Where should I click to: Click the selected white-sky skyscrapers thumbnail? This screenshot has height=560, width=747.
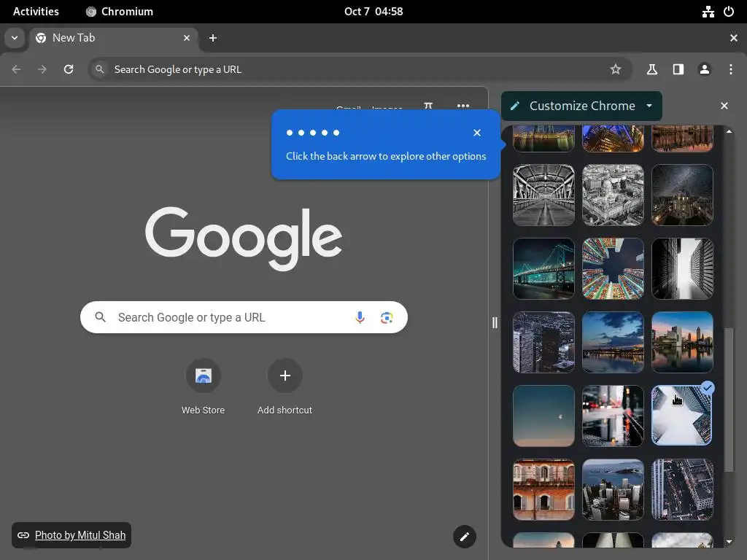[x=682, y=416]
